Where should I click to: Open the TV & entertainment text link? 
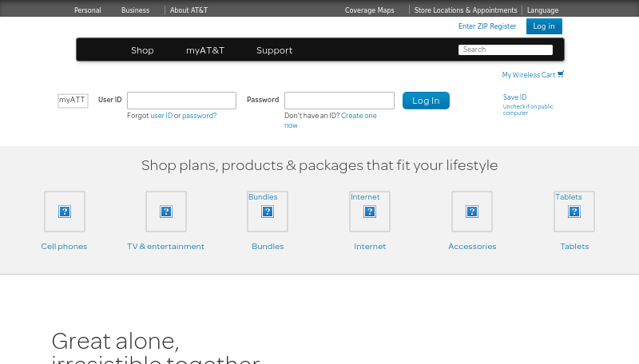[165, 247]
